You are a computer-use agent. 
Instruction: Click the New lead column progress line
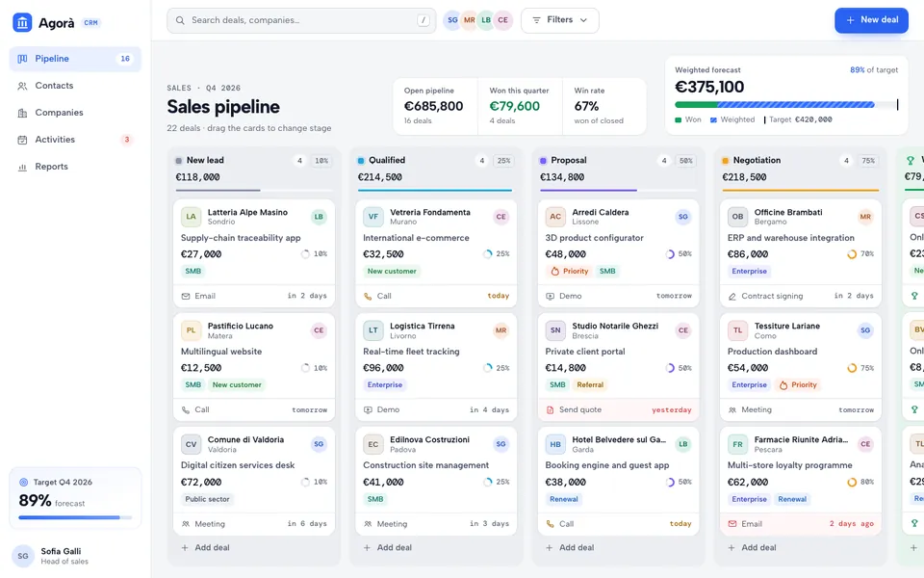[254, 191]
